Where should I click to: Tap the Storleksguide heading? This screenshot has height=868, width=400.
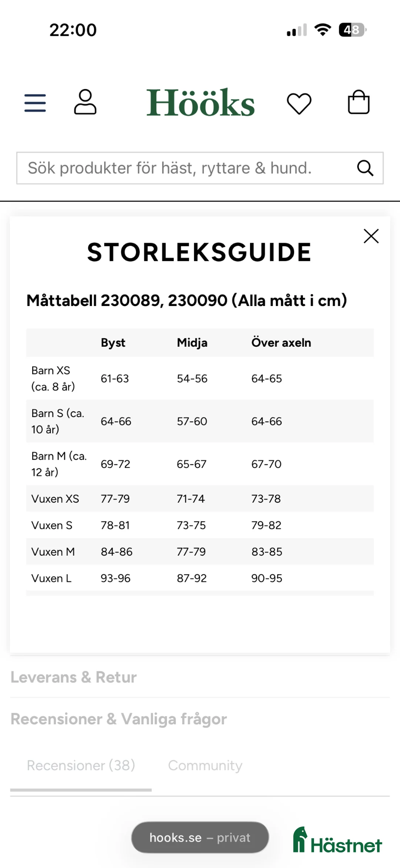(199, 252)
